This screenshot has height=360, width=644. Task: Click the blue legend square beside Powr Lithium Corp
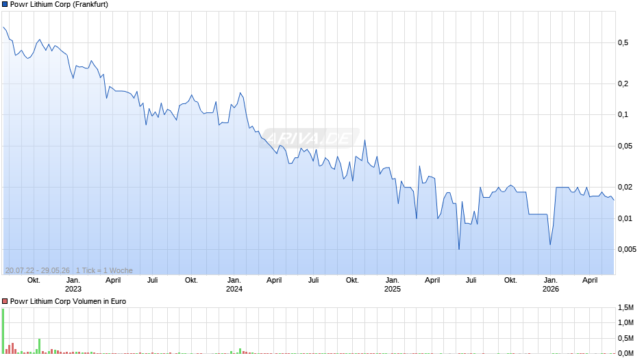coord(5,5)
